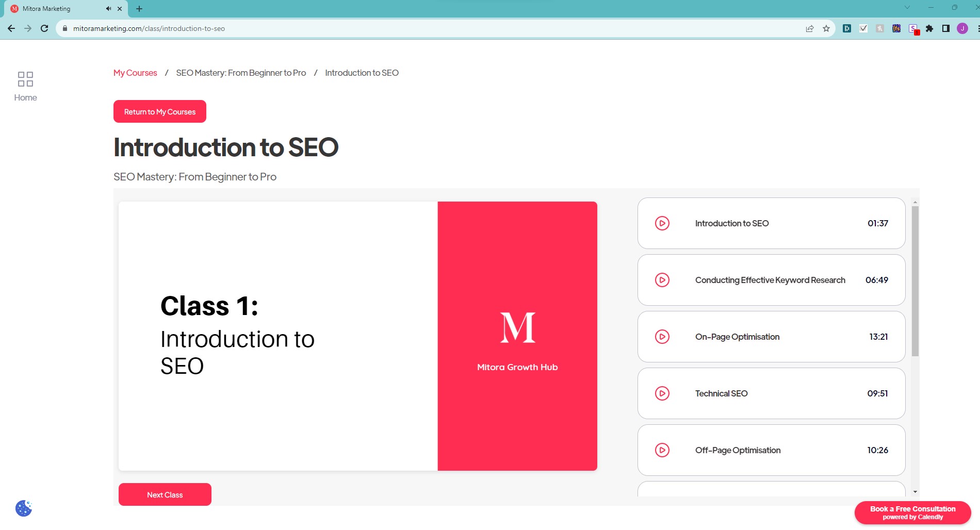Open the profile avatar menu
Image resolution: width=980 pixels, height=530 pixels.
[x=962, y=28]
